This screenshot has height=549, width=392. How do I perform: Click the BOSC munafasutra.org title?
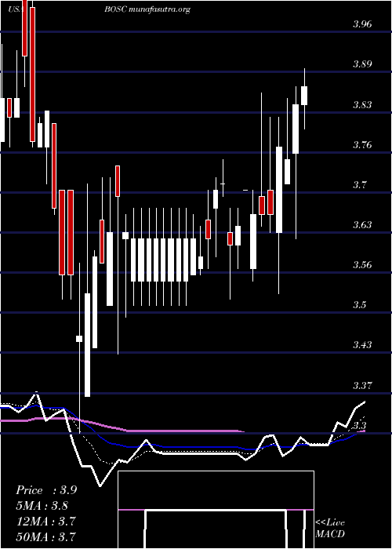(x=147, y=9)
